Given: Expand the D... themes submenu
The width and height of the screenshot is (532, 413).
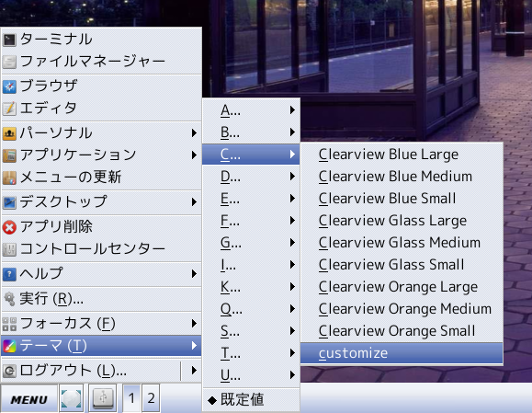Looking at the screenshot, I should (x=251, y=177).
